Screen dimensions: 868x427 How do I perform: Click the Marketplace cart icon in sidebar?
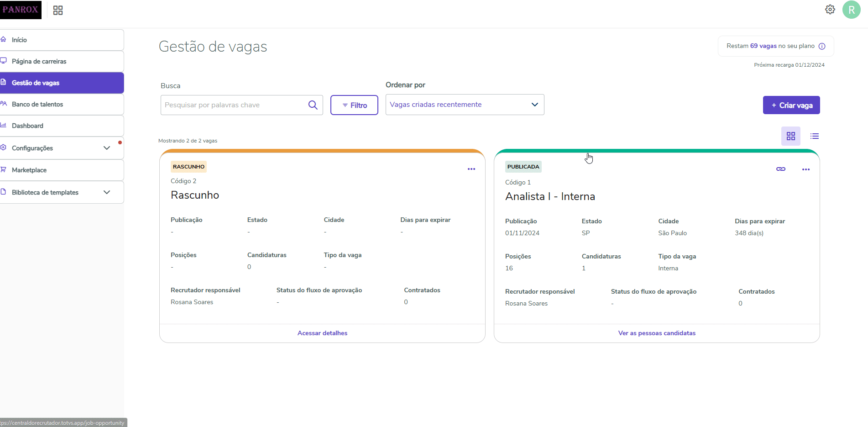click(x=3, y=169)
